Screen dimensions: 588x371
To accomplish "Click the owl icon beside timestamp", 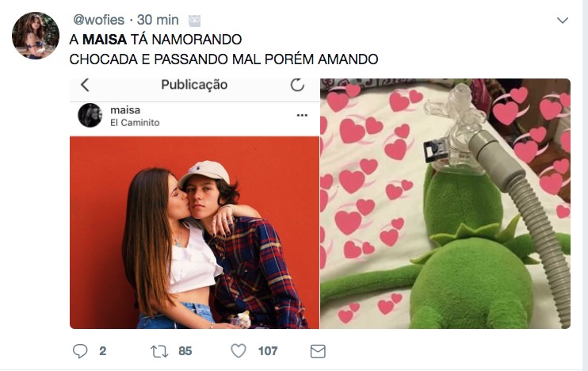I will (x=194, y=21).
